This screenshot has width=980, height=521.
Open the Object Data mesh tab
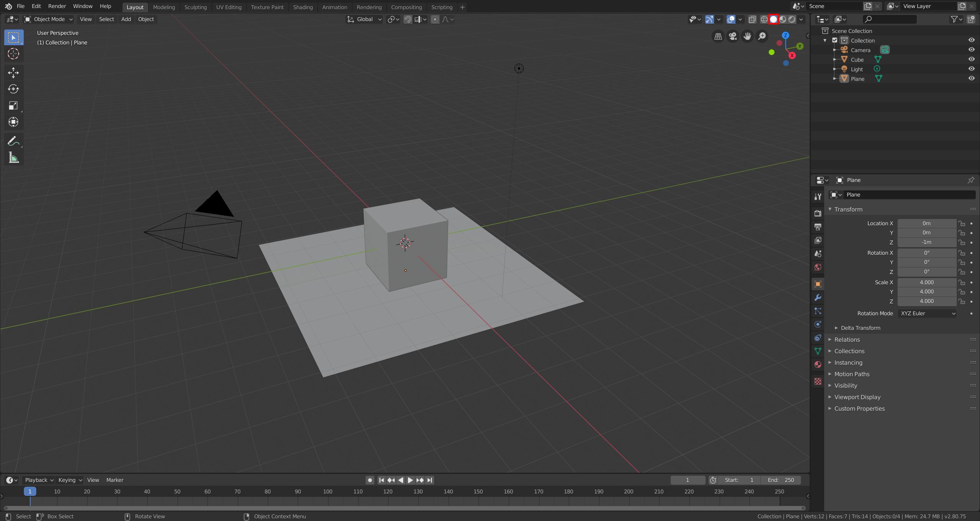pos(818,351)
